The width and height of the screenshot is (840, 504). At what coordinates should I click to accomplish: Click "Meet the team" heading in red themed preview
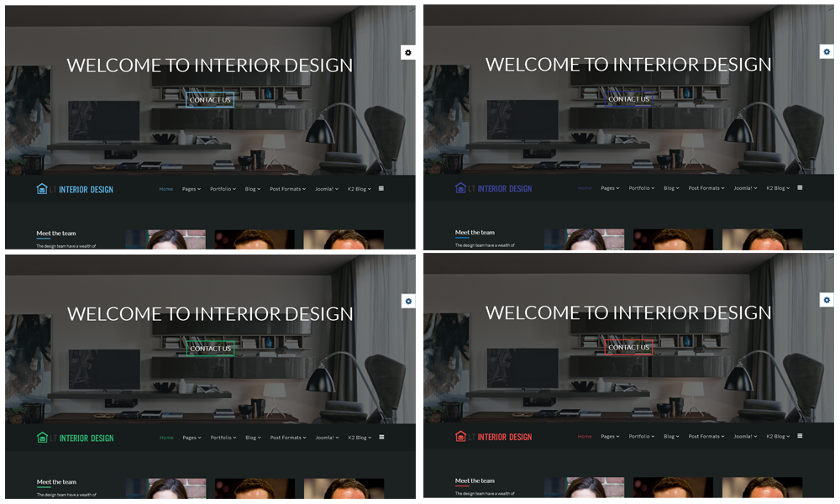[475, 480]
